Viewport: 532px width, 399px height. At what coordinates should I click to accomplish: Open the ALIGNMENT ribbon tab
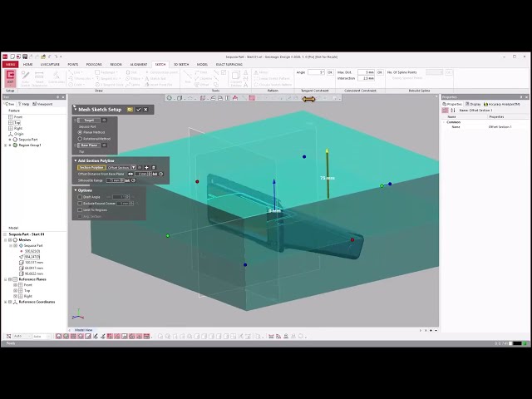tap(139, 64)
